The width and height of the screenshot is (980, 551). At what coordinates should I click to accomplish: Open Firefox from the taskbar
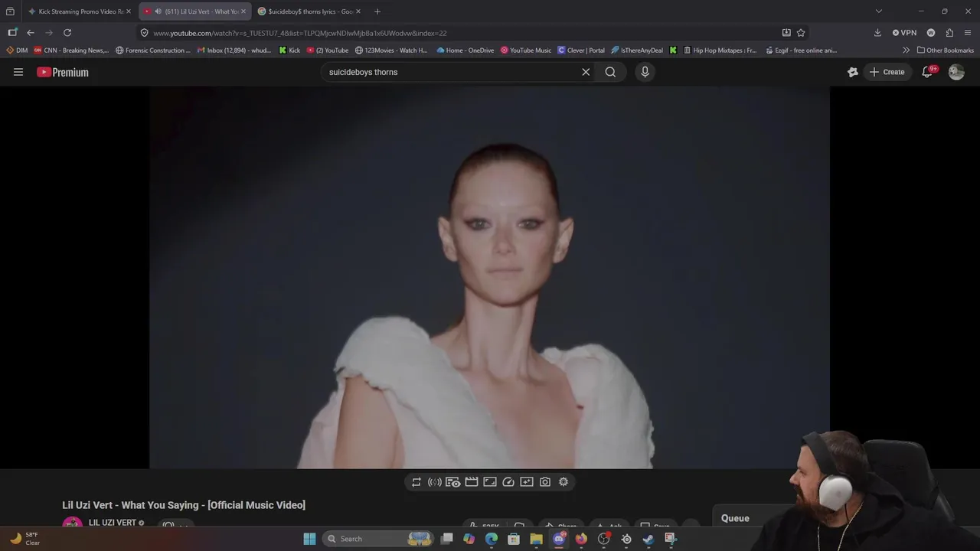[581, 539]
